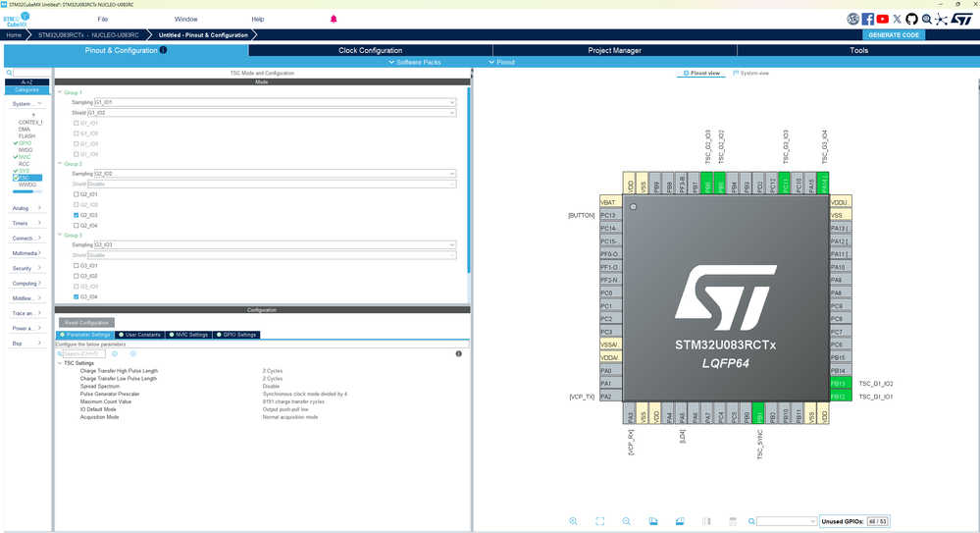Screen dimensions: 980x533
Task: Zoom in on the pinout view
Action: (x=573, y=521)
